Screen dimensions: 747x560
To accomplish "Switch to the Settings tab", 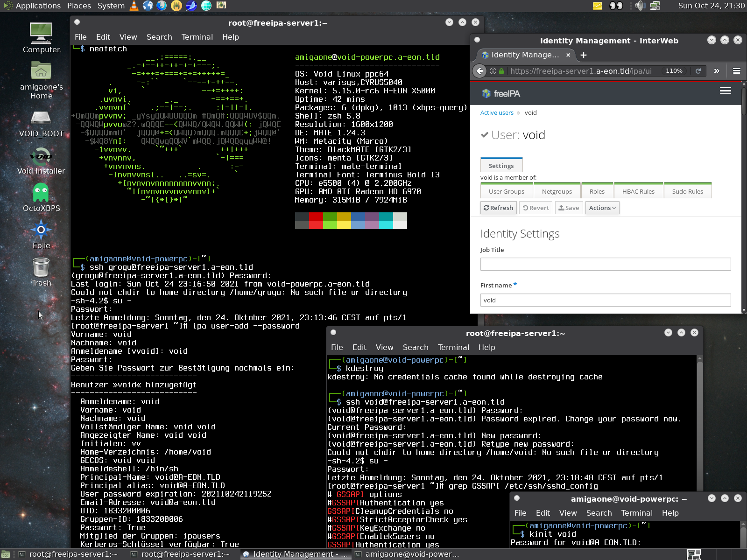I will pos(501,166).
